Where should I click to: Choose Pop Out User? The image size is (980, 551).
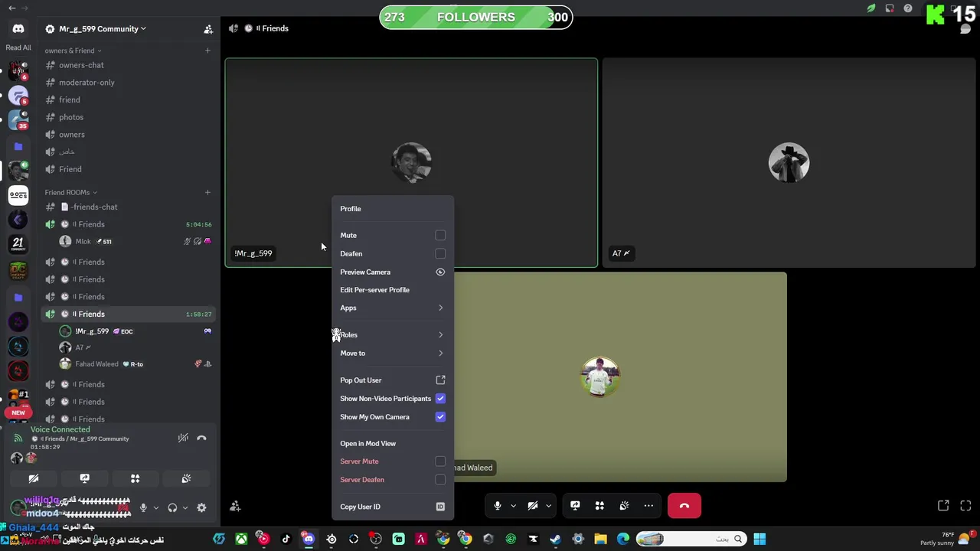pos(393,380)
